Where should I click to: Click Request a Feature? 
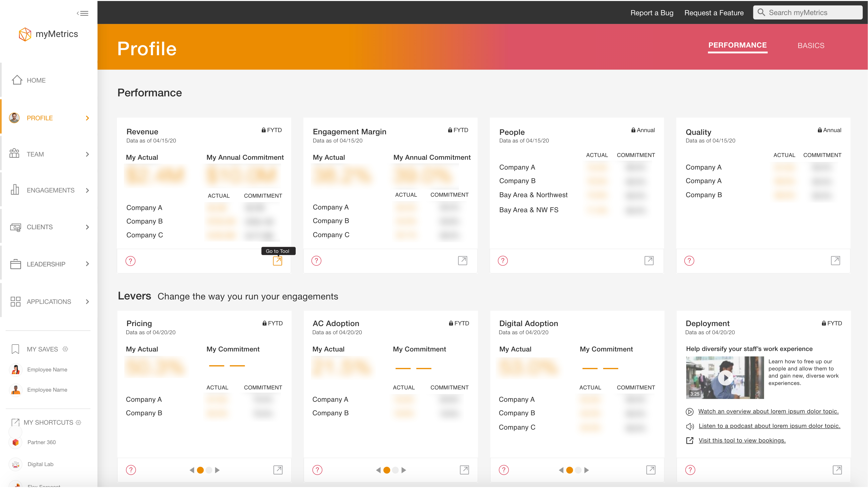pos(714,13)
